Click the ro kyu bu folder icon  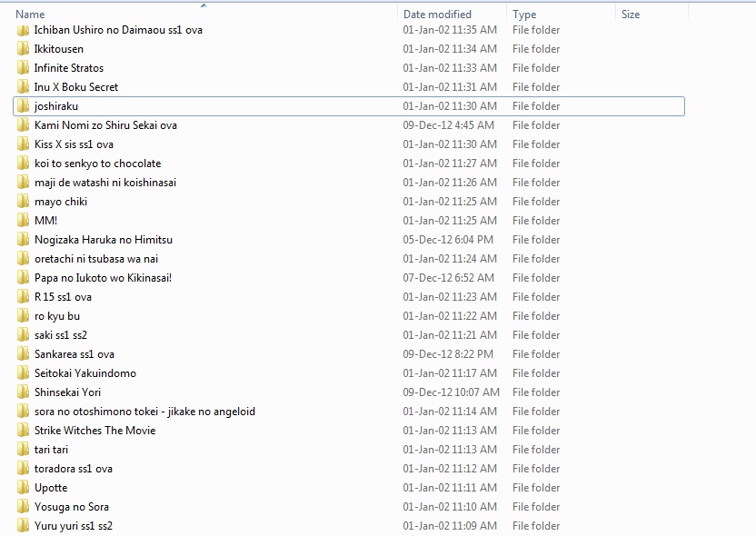(x=23, y=316)
